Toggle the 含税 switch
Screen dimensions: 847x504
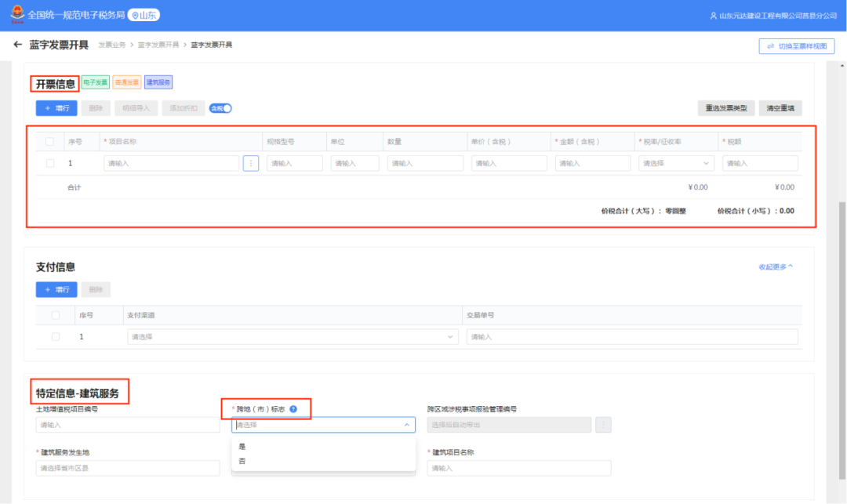click(220, 108)
